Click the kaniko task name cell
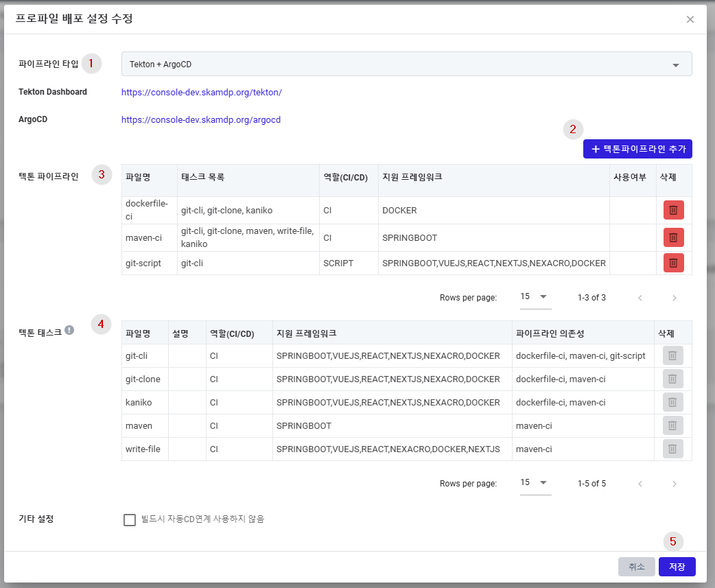This screenshot has height=588, width=715. coord(145,402)
